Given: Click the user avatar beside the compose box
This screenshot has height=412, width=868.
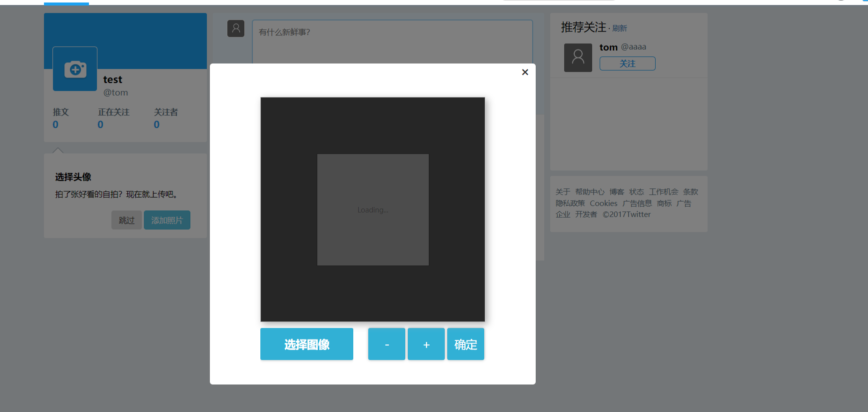Looking at the screenshot, I should click(236, 28).
